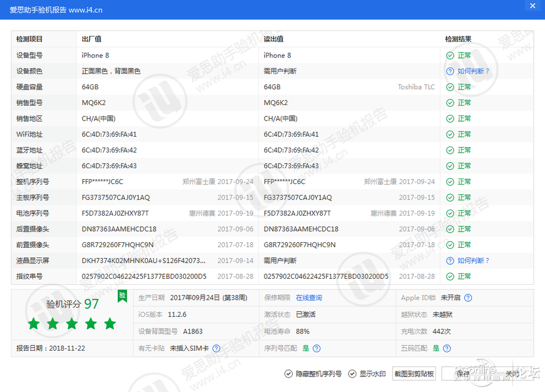545x392 pixels.
Task: Select the 硬盘容量 row label
Action: tap(29, 87)
